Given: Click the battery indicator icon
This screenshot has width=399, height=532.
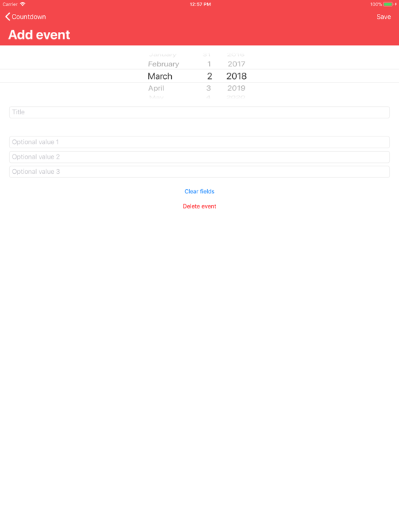Looking at the screenshot, I should [x=388, y=4].
